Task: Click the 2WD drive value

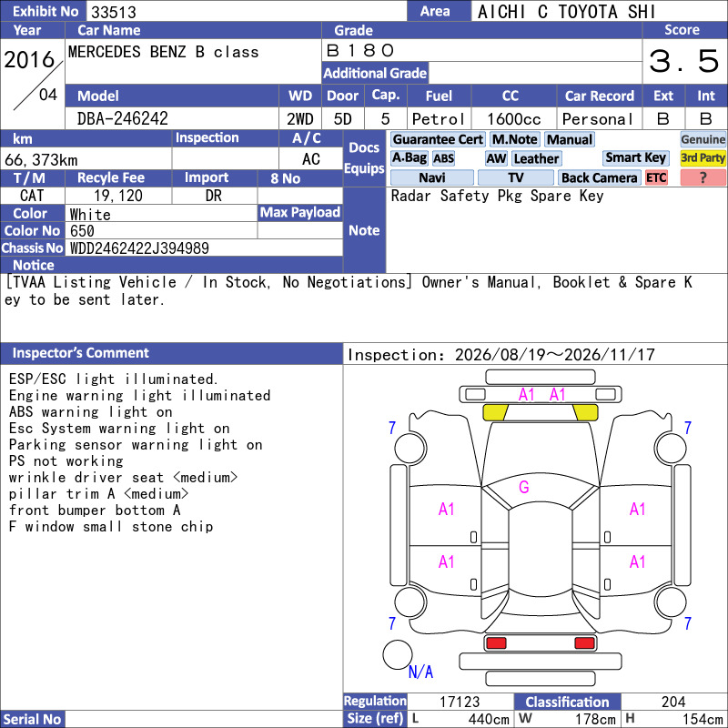Action: [x=300, y=119]
